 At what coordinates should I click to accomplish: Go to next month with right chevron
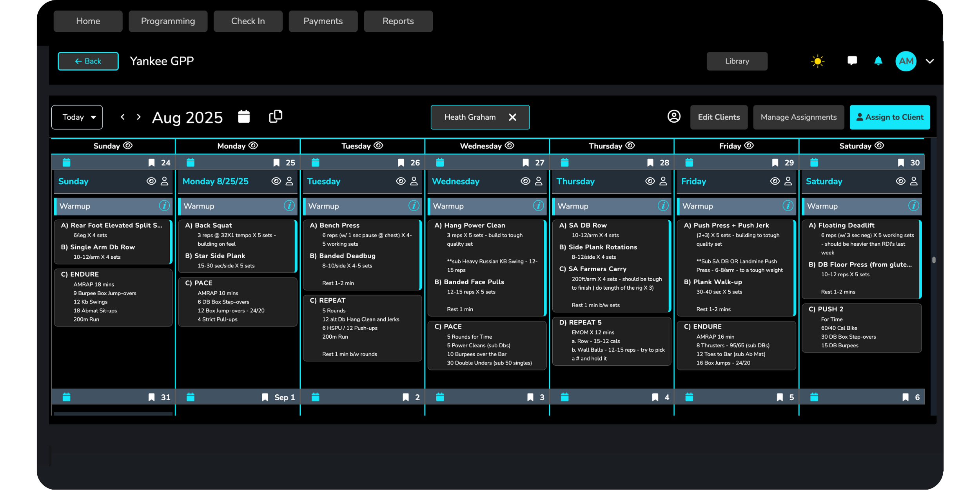point(138,117)
